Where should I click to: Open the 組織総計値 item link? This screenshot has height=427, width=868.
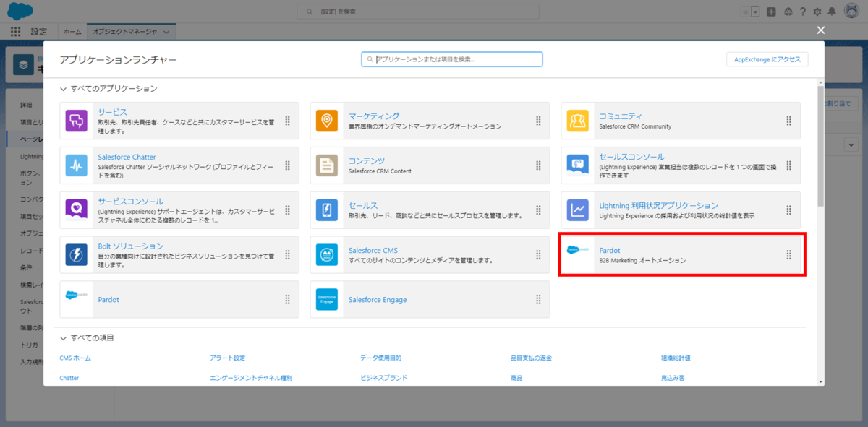(676, 358)
